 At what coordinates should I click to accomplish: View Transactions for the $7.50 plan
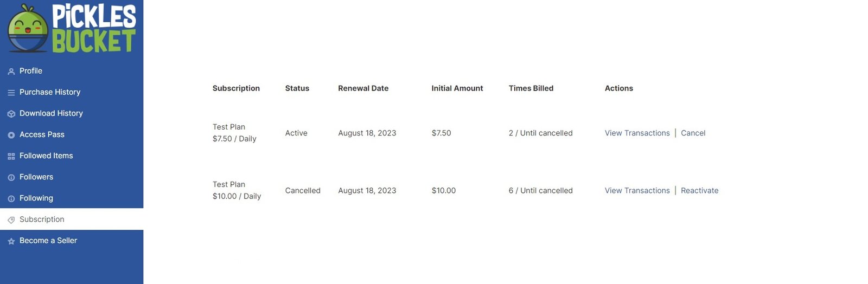(x=637, y=133)
